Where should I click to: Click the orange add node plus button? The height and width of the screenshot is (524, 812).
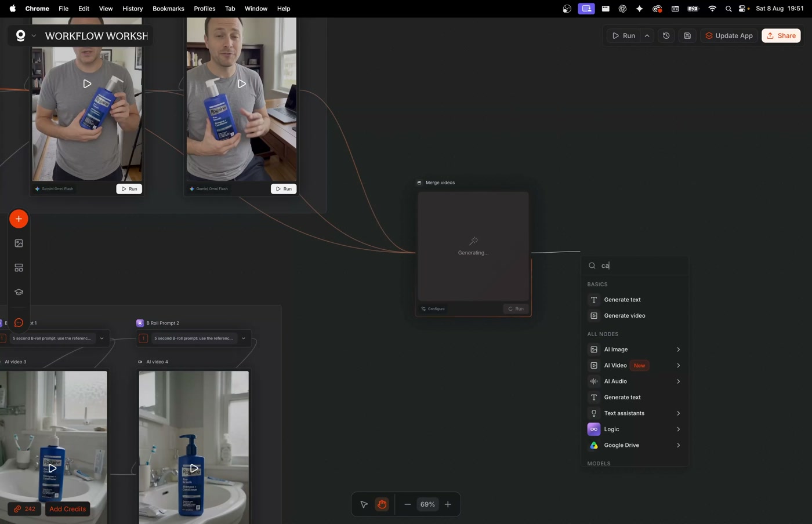19,219
